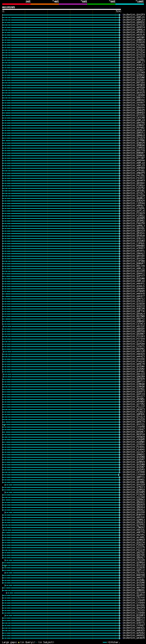
Task: Click the UniRef100_Q1PGA4 label
Action: [133, 344]
